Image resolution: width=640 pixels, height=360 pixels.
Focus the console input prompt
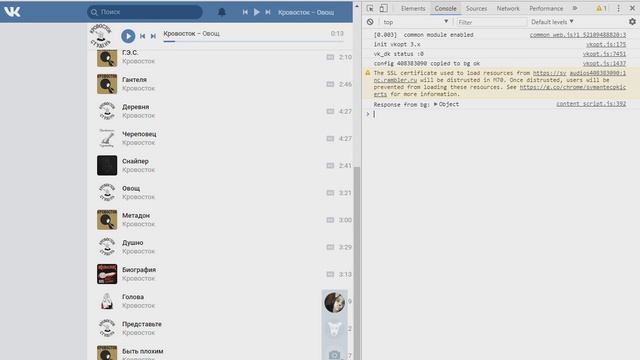502,114
